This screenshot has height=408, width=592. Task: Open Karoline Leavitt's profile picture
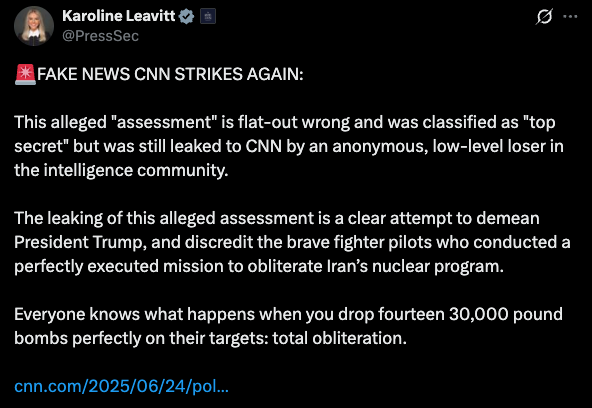coord(34,26)
